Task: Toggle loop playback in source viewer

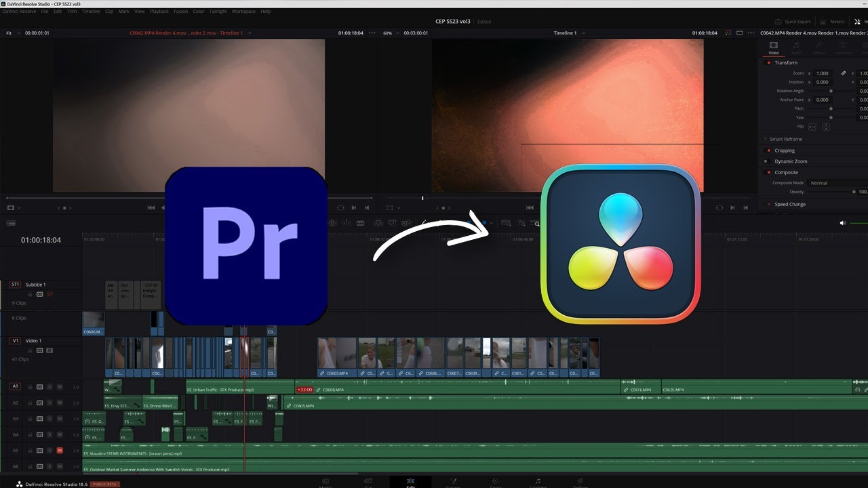Action: [x=340, y=208]
